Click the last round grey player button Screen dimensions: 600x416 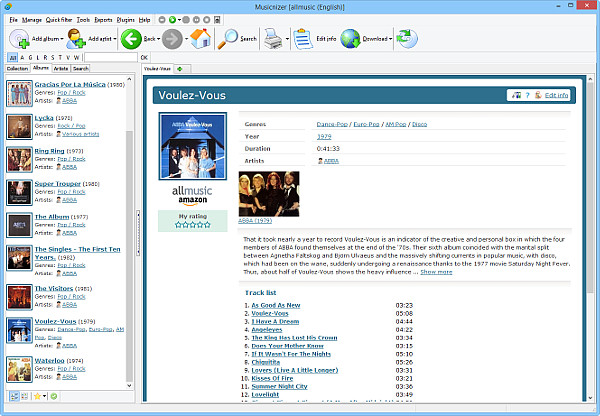click(207, 20)
